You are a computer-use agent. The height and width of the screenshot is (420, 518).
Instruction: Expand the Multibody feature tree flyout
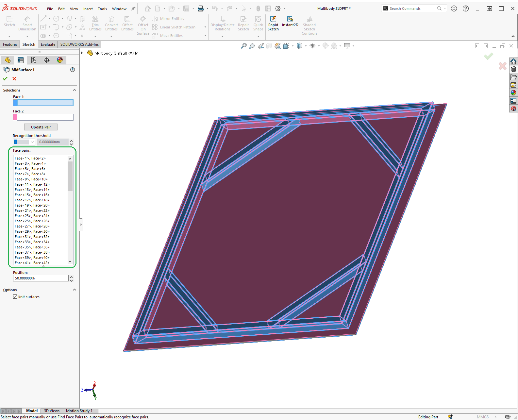click(82, 53)
